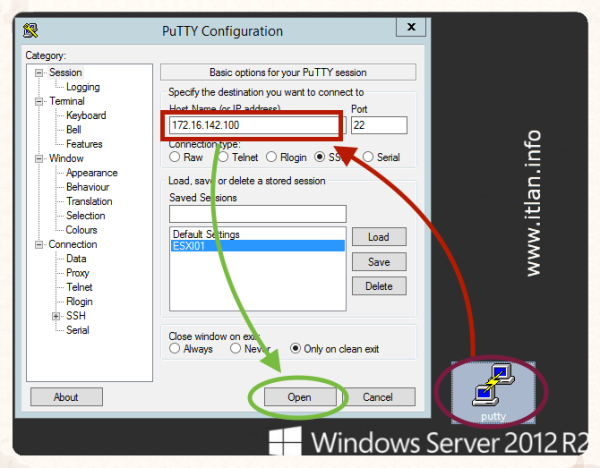Pick the Serial connection type
Screen dimensions: 600x468
(x=368, y=157)
